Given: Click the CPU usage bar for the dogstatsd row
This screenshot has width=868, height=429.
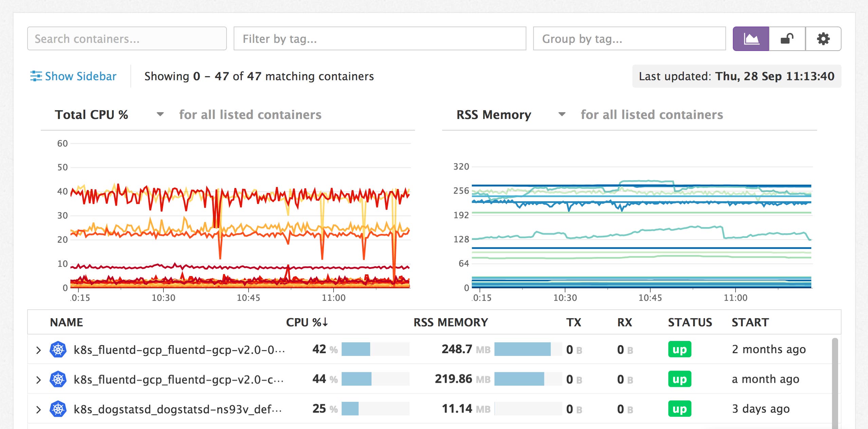Looking at the screenshot, I should tap(350, 409).
